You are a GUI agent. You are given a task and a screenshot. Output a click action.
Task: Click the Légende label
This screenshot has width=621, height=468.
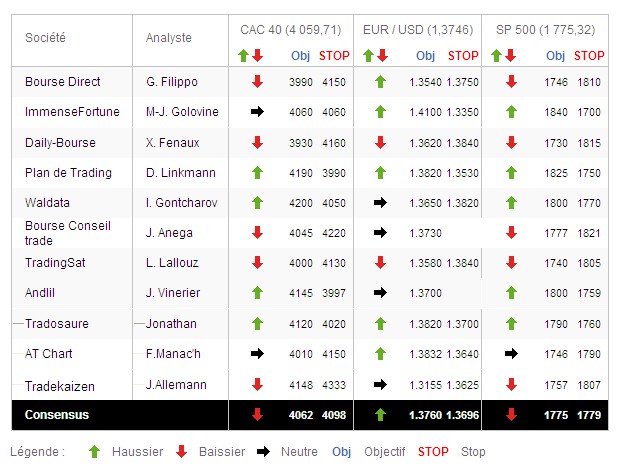(37, 452)
